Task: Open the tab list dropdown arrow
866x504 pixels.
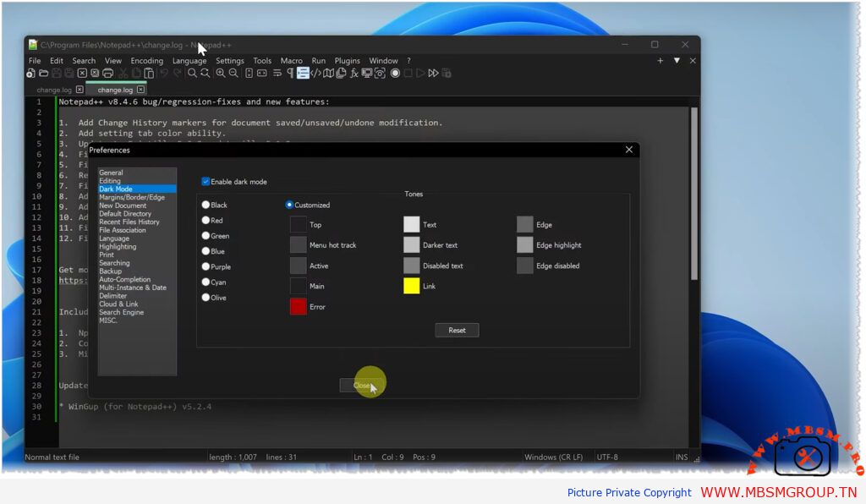Action: [x=677, y=61]
